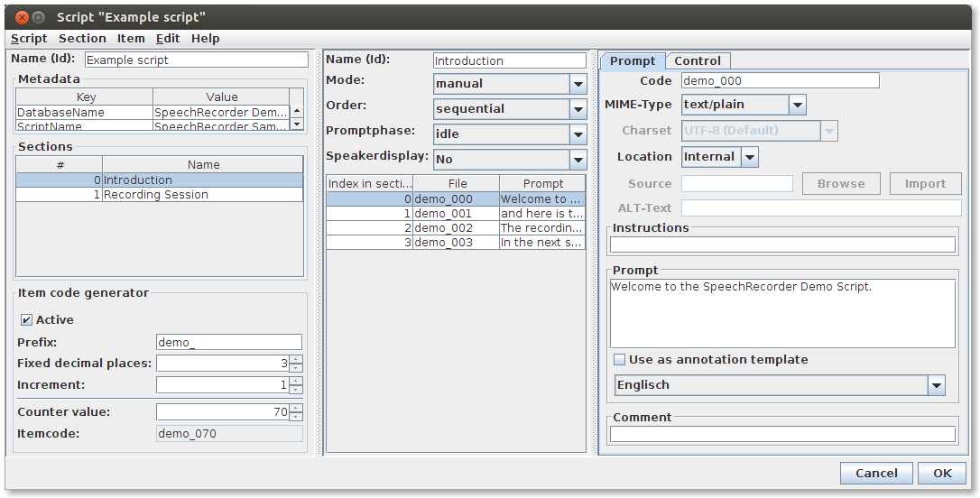Select the demo_002 item row
This screenshot has height=498, width=980.
[456, 228]
